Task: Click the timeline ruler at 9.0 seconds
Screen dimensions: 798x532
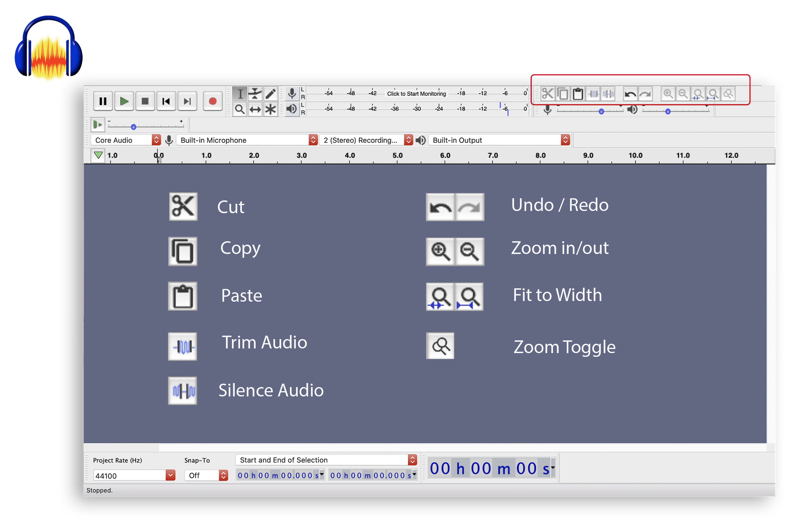Action: point(588,155)
